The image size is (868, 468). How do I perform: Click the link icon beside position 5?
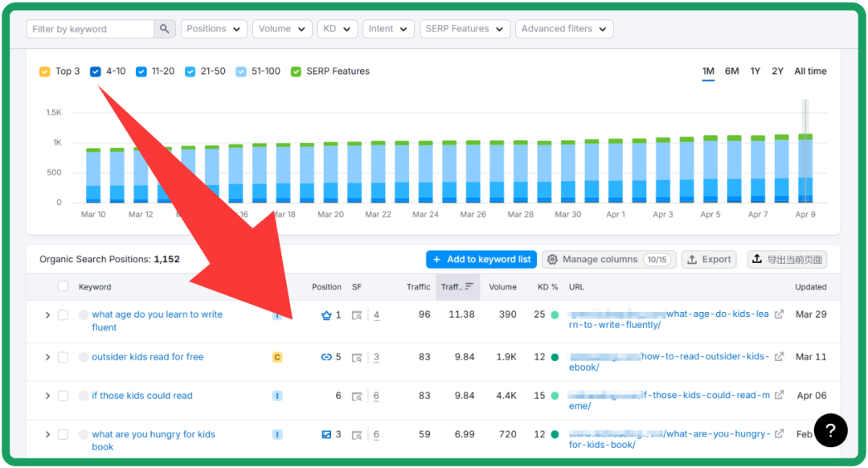(326, 357)
